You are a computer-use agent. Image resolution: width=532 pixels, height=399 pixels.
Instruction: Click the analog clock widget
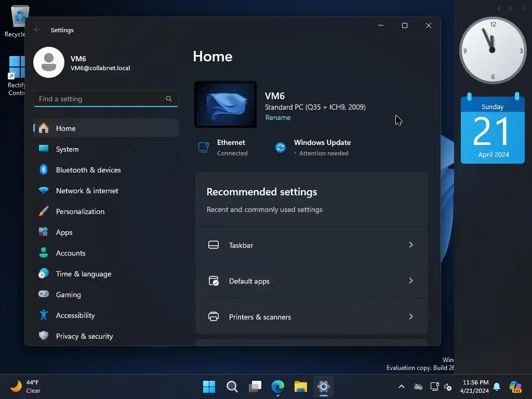493,50
